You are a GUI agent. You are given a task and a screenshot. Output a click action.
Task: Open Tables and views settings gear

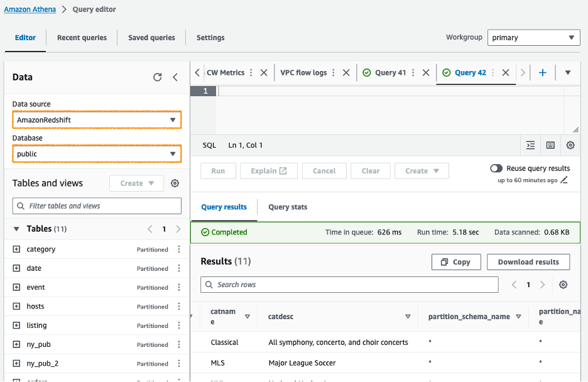click(175, 183)
